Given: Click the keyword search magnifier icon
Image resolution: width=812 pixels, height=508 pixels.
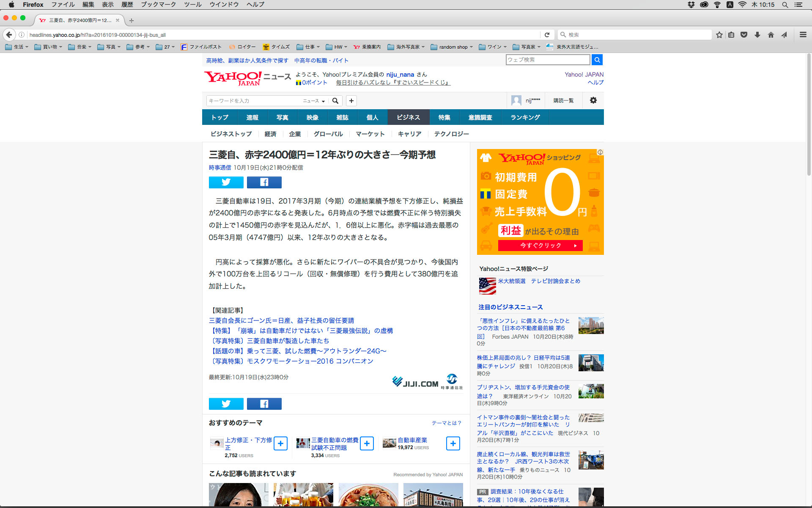Looking at the screenshot, I should (335, 101).
